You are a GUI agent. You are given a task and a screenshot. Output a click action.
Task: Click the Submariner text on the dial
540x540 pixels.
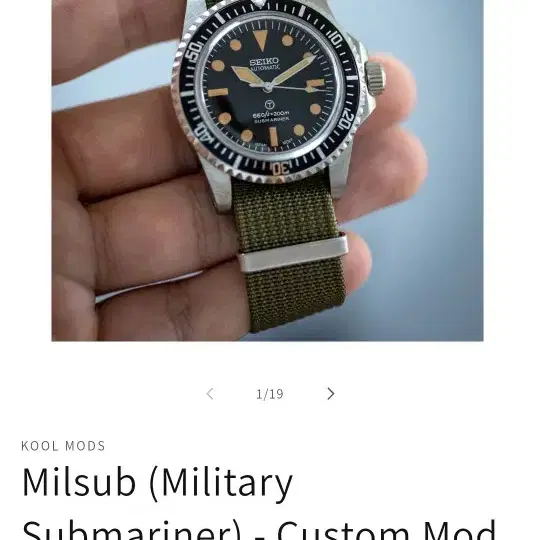pos(271,120)
